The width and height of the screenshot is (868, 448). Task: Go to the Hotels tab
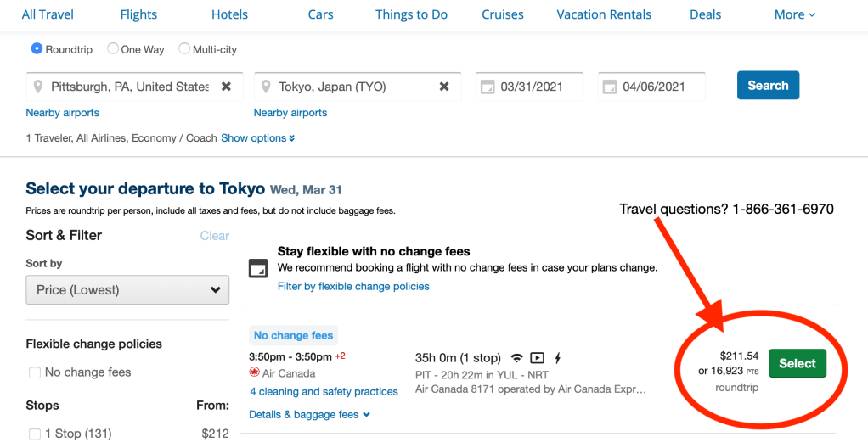coord(229,14)
